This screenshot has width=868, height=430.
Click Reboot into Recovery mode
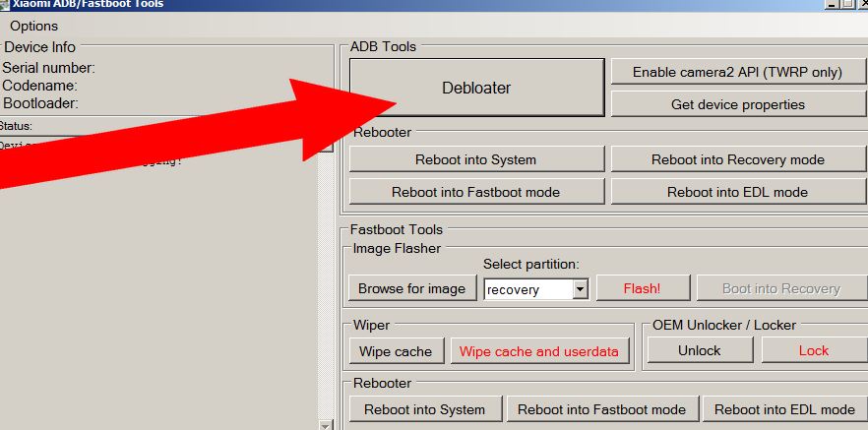click(738, 159)
